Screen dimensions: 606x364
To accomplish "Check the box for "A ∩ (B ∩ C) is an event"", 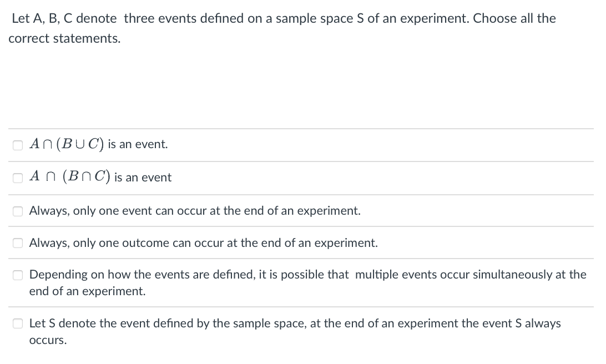I will [18, 178].
